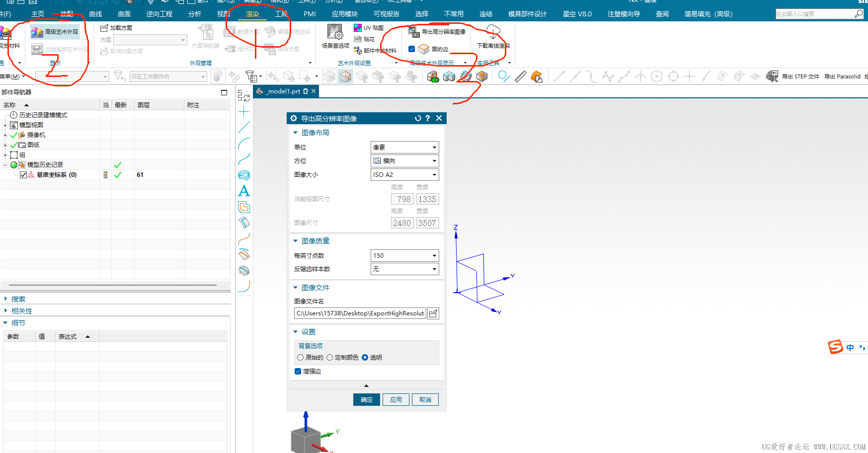868x453 pixels.
Task: Click the 在此输入以搜索 search field
Action: click(815, 13)
